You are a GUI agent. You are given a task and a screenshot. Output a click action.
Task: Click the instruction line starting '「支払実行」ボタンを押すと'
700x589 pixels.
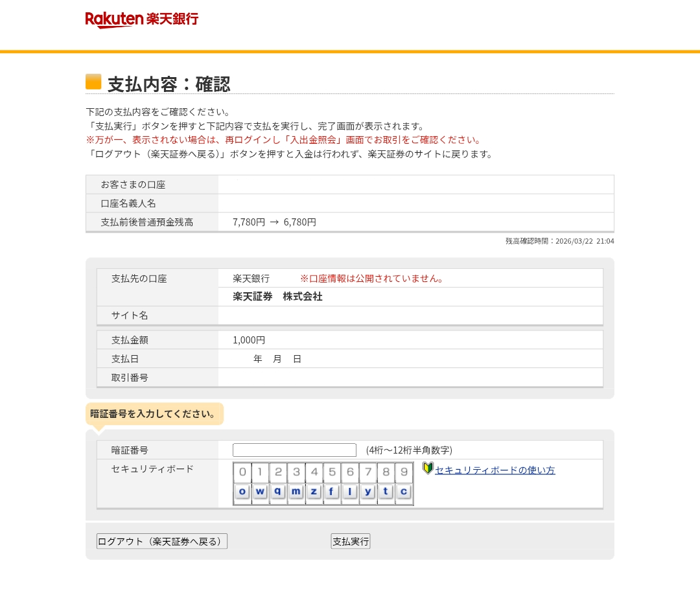point(255,126)
